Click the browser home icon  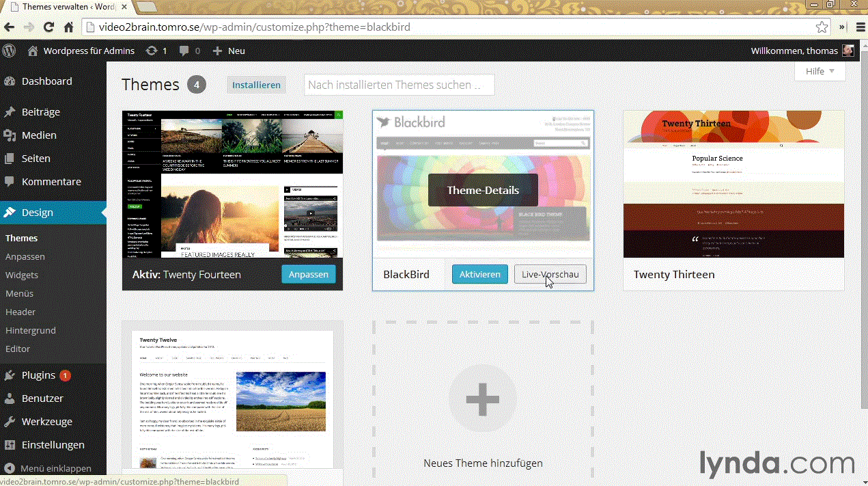[68, 27]
